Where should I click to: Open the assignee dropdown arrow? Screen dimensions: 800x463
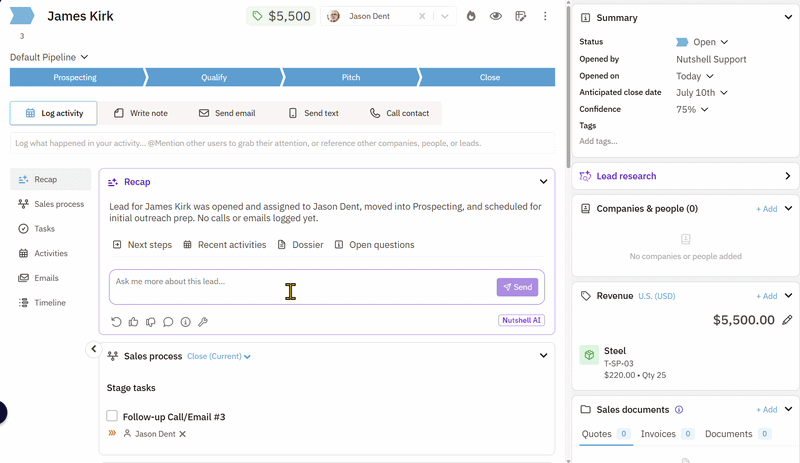point(445,16)
